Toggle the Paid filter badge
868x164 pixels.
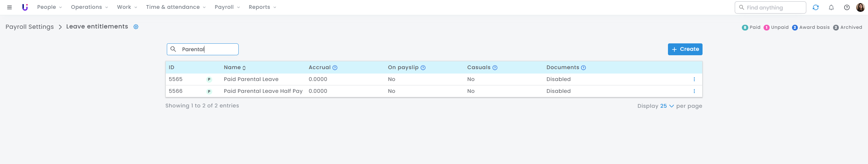pos(751,27)
